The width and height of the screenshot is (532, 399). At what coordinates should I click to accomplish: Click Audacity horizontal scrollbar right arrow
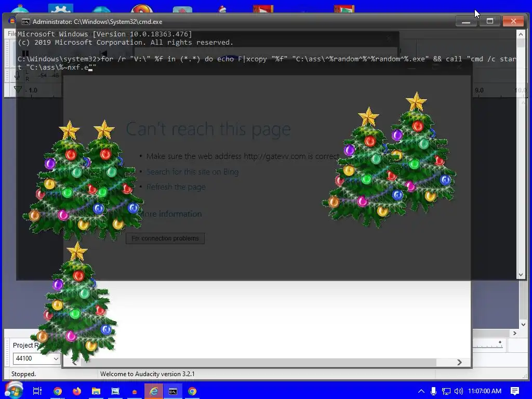pyautogui.click(x=515, y=333)
